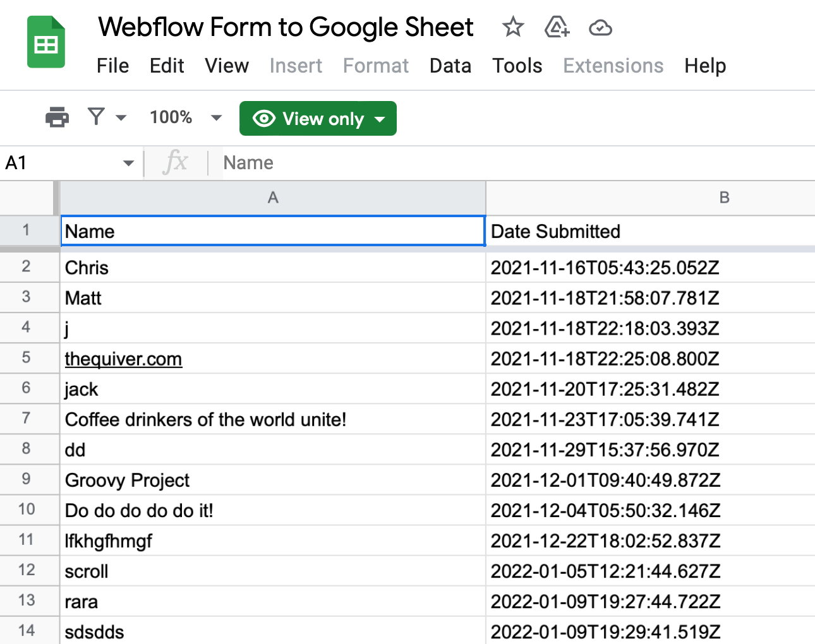This screenshot has width=815, height=644.
Task: Select column B header
Action: click(651, 198)
